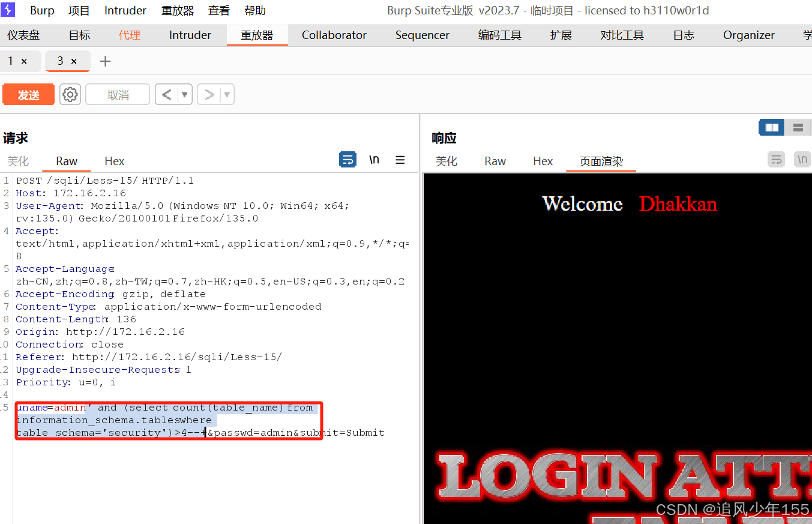Click the Referer header line
Screen dimensions: 812x524
coord(149,357)
